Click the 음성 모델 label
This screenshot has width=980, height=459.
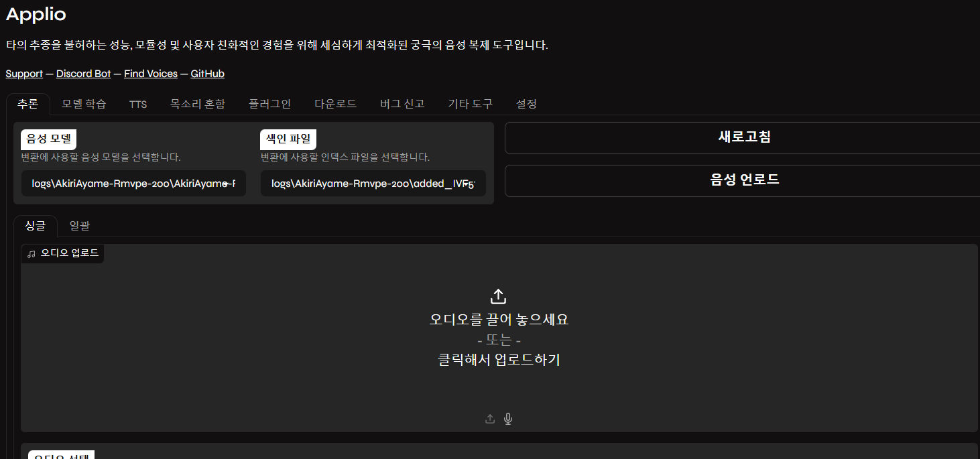[x=48, y=139]
